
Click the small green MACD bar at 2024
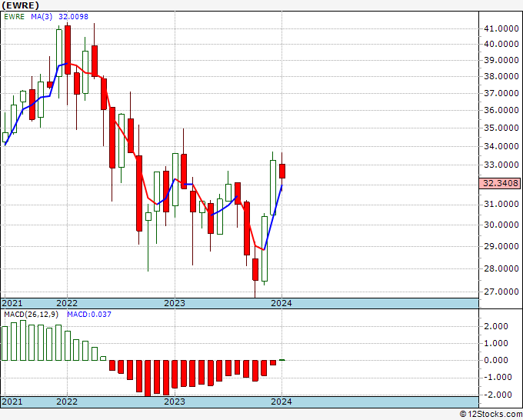(282, 360)
